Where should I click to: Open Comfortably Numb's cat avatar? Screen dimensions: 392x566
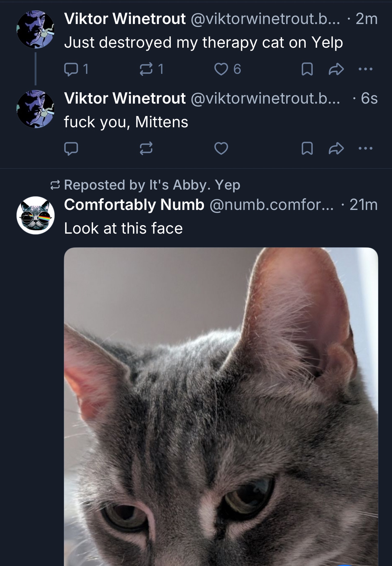(36, 215)
